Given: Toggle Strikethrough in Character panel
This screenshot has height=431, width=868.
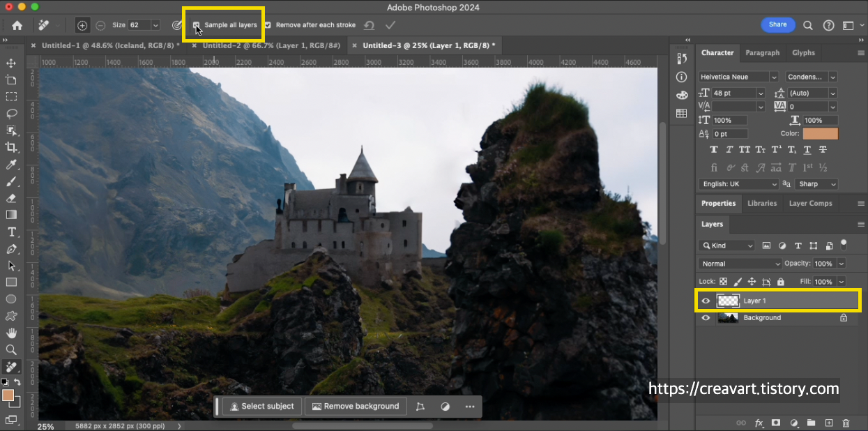Looking at the screenshot, I should coord(823,150).
